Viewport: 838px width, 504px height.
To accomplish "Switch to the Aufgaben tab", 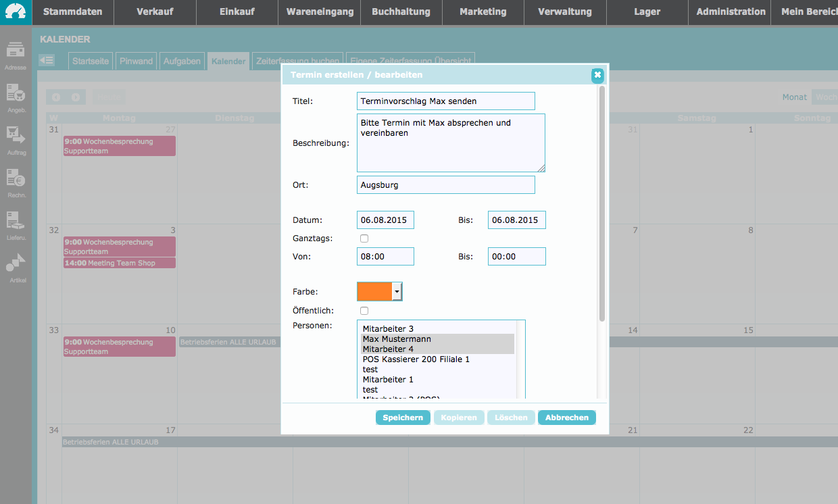I will pos(182,61).
